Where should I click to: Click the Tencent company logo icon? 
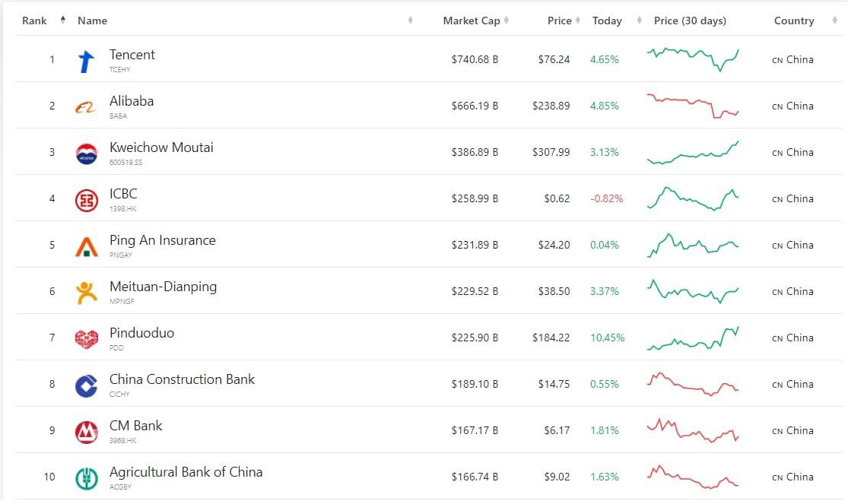point(87,60)
